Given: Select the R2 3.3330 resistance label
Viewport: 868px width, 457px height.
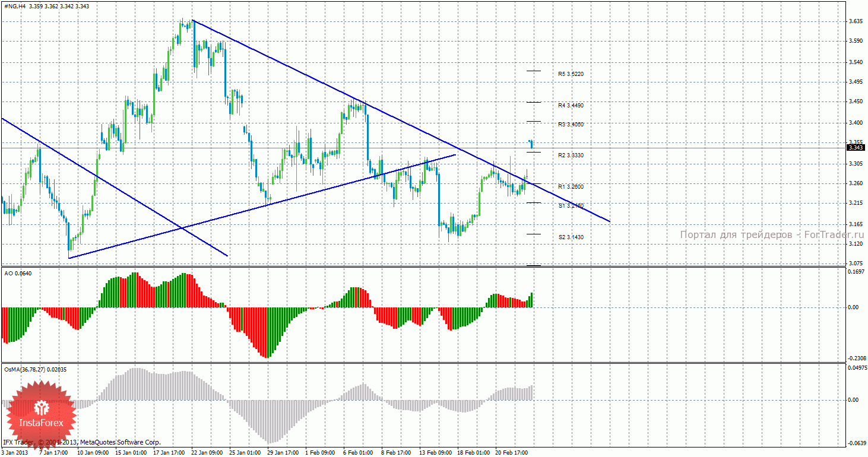Looking at the screenshot, I should (571, 155).
